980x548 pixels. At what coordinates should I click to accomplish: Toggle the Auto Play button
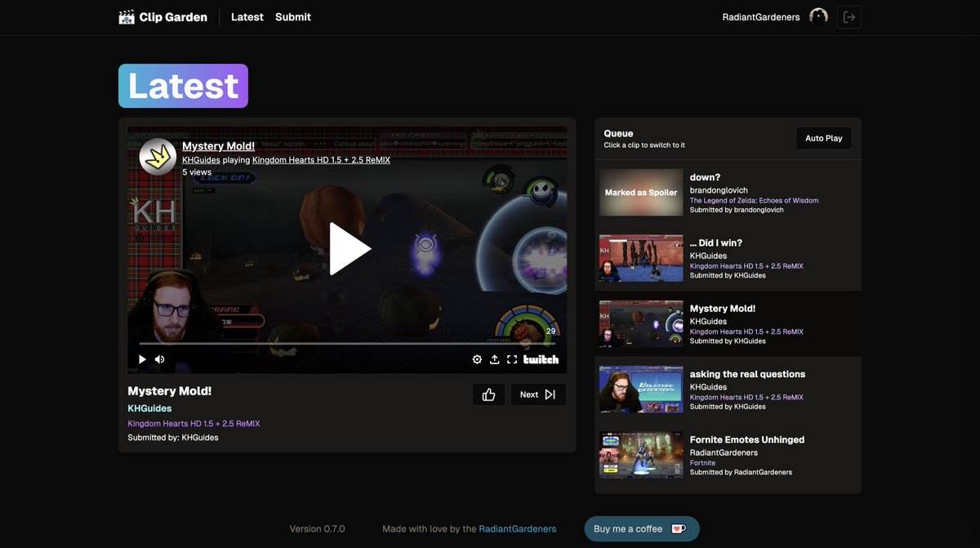click(x=823, y=138)
